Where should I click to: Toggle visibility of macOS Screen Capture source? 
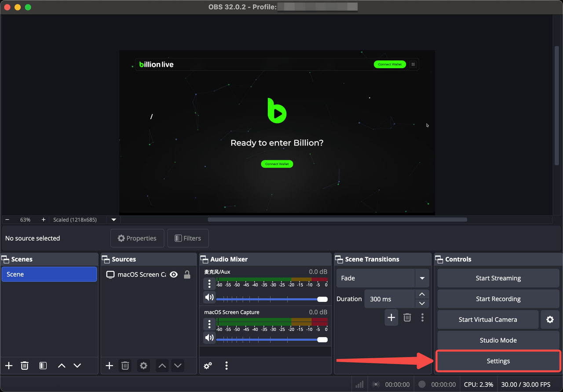(x=174, y=275)
